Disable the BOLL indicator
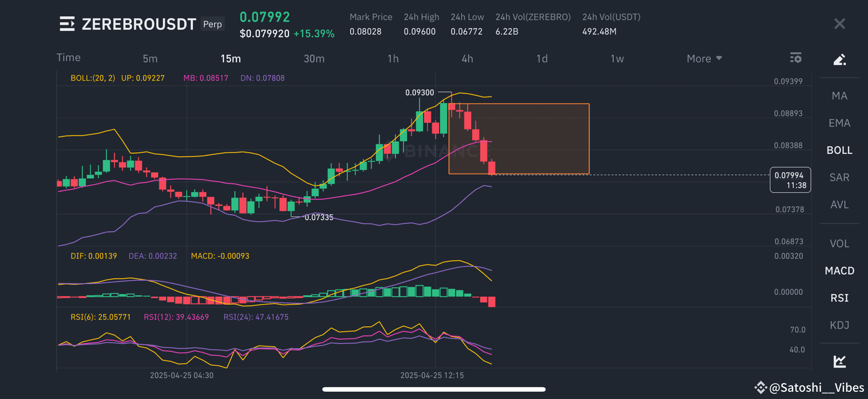This screenshot has width=868, height=399. pos(840,150)
